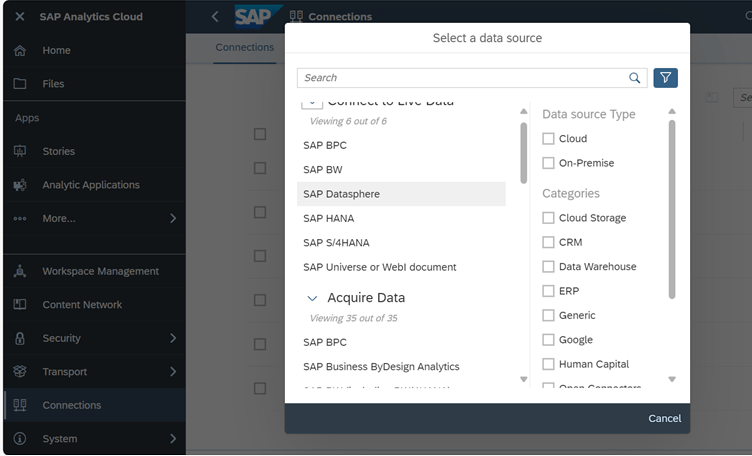This screenshot has width=752, height=456.
Task: Check the CRM category
Action: [548, 242]
